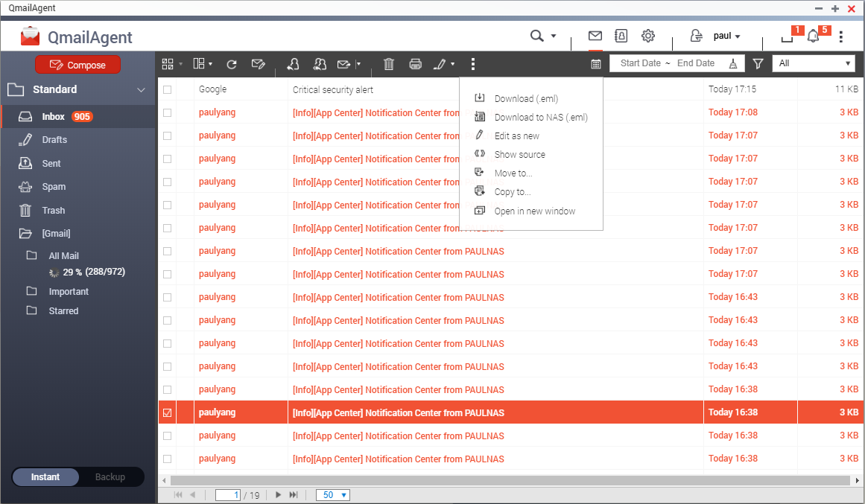Check the checkbox for the Google security alert email

(x=167, y=89)
